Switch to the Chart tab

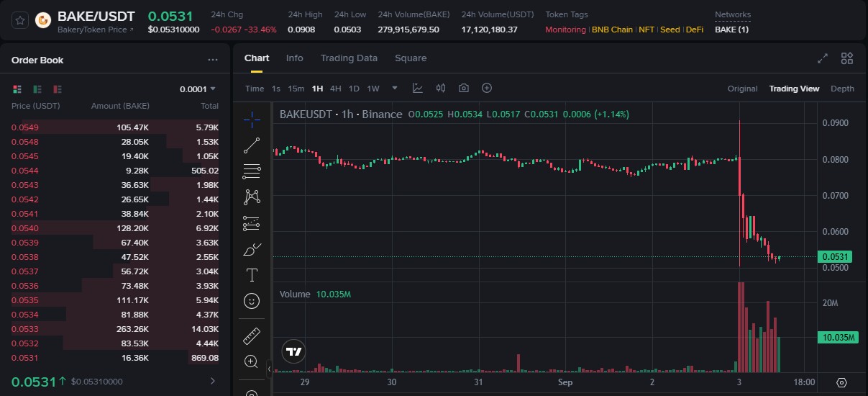point(257,58)
